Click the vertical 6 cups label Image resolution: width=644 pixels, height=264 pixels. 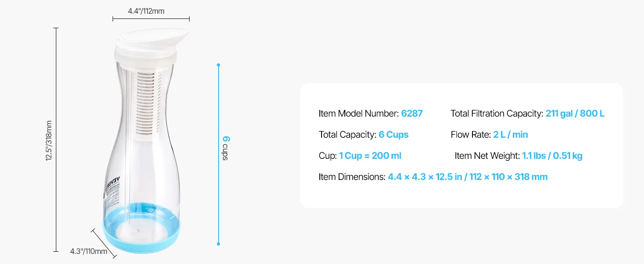pos(226,148)
